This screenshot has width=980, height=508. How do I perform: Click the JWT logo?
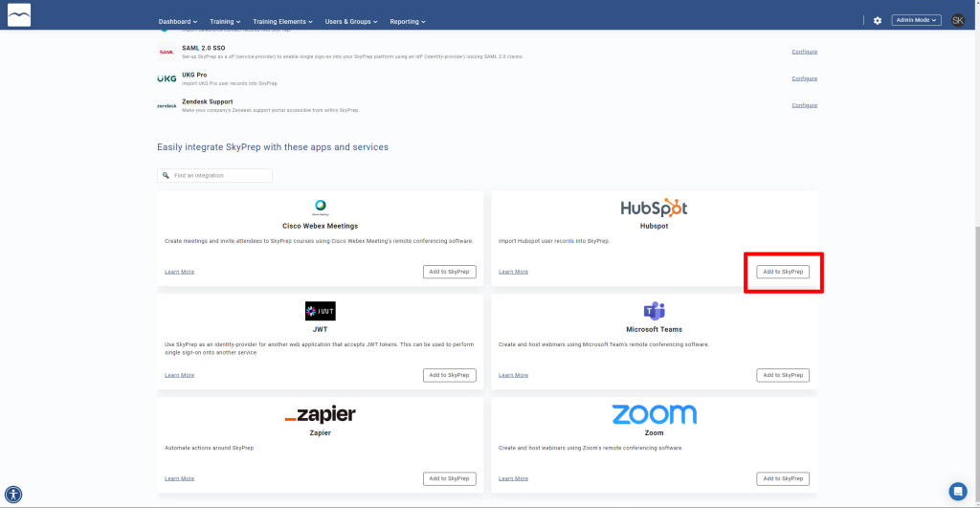click(x=320, y=311)
